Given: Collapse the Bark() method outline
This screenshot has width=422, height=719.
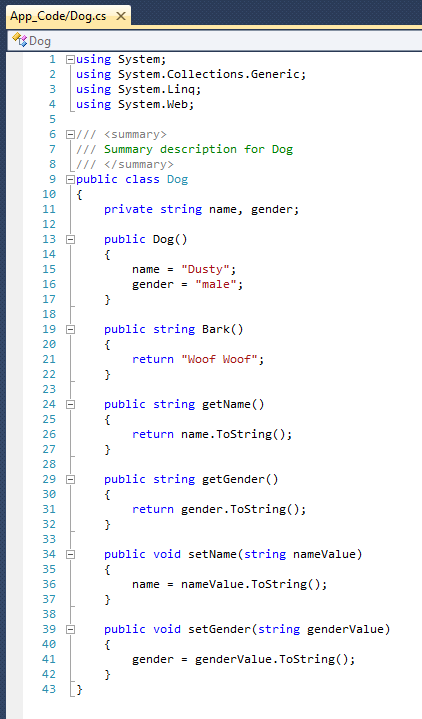Looking at the screenshot, I should coord(70,329).
